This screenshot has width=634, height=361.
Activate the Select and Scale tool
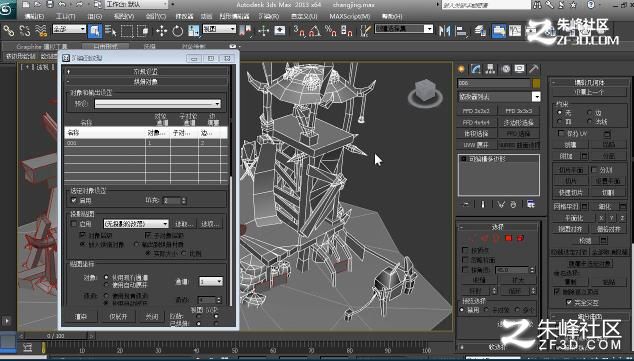194,31
